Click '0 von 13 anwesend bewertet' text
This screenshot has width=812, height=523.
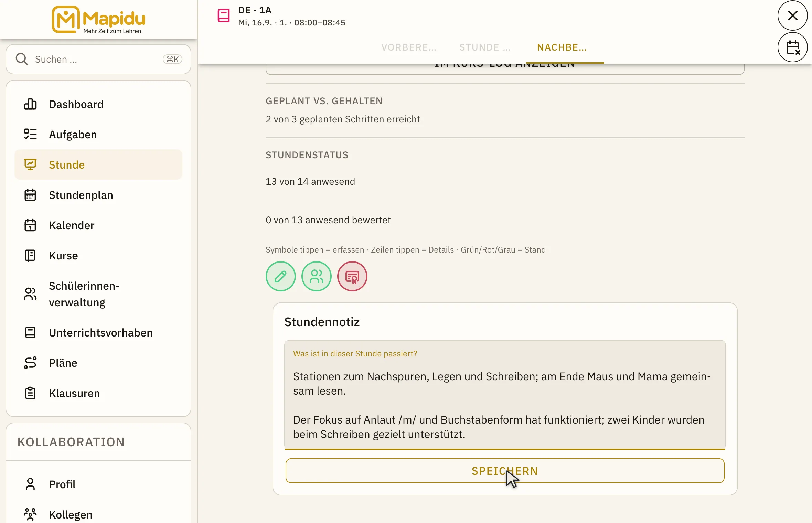(328, 220)
